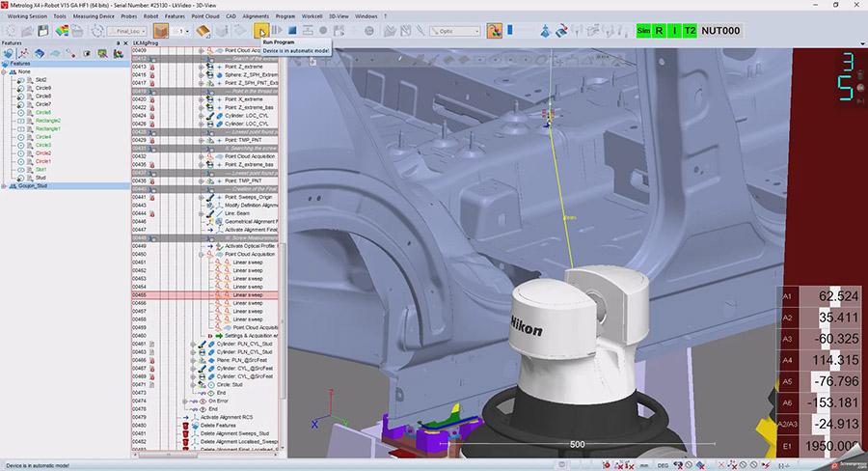
Task: Click the Step forward program icon
Action: pyautogui.click(x=279, y=31)
